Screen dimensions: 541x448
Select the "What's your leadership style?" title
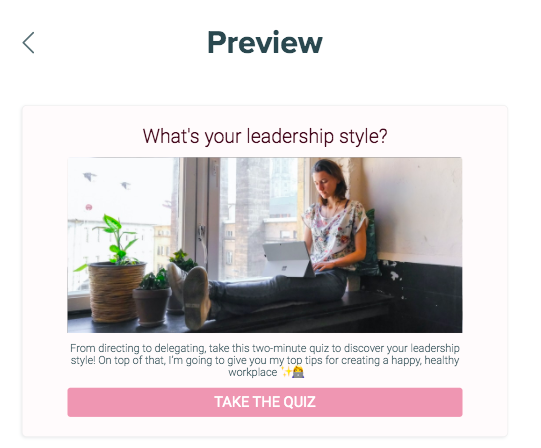click(265, 136)
